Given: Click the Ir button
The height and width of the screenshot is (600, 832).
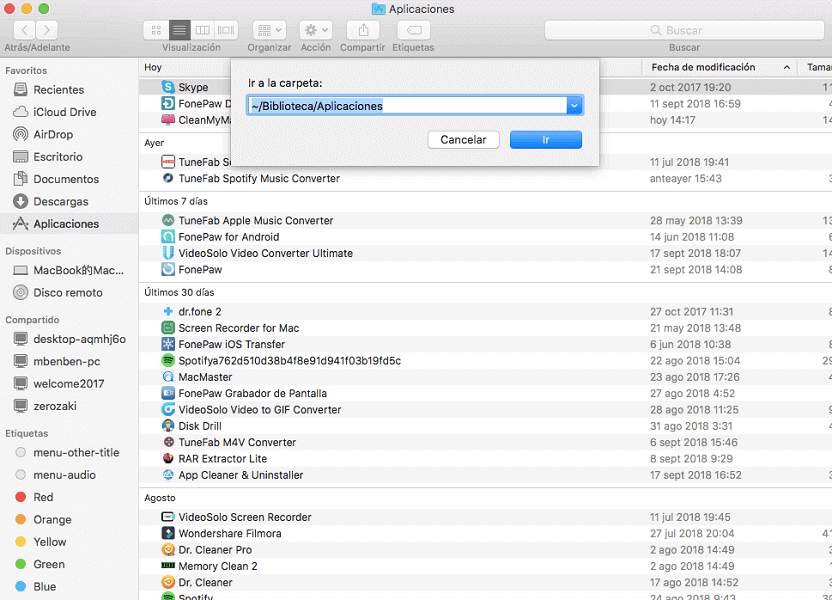Looking at the screenshot, I should pos(545,140).
